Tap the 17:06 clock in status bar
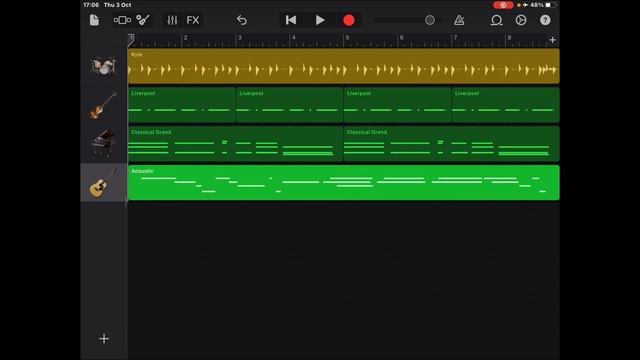 pyautogui.click(x=91, y=5)
